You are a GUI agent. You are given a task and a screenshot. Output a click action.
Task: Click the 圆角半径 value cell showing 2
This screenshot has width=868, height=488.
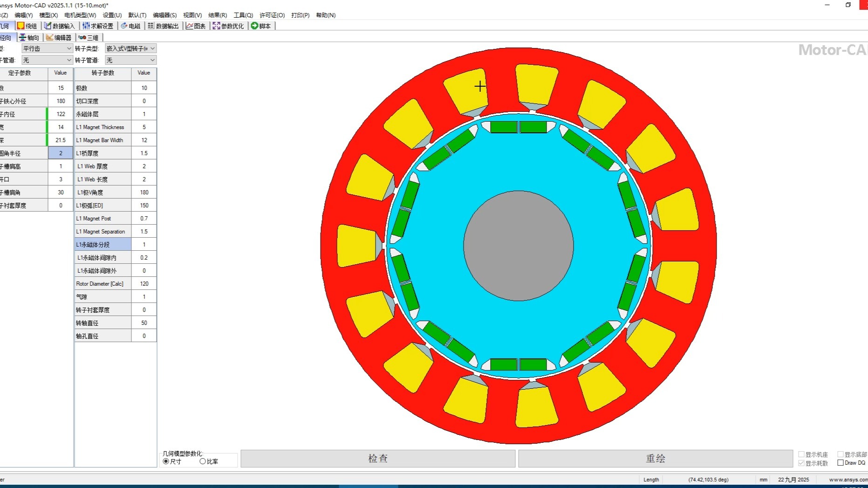pyautogui.click(x=61, y=153)
